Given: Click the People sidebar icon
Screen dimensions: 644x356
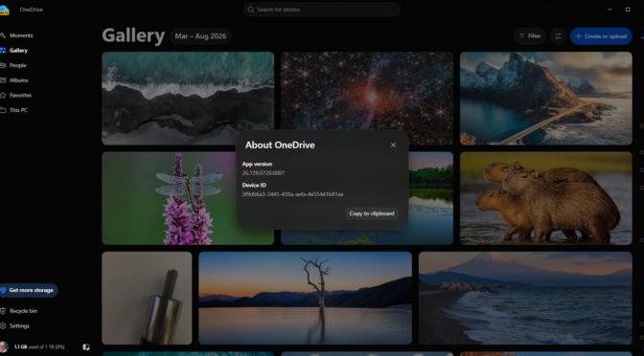Looking at the screenshot, I should pyautogui.click(x=3, y=65).
